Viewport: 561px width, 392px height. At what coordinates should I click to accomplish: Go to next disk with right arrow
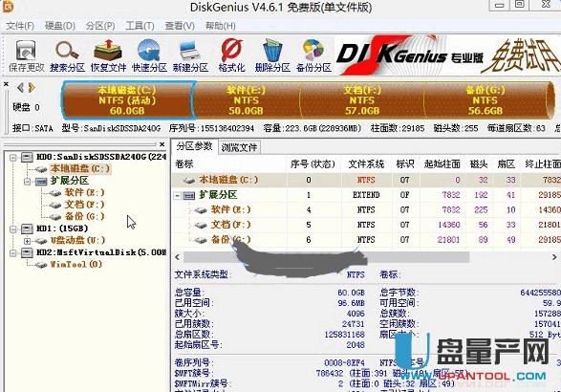click(x=32, y=87)
